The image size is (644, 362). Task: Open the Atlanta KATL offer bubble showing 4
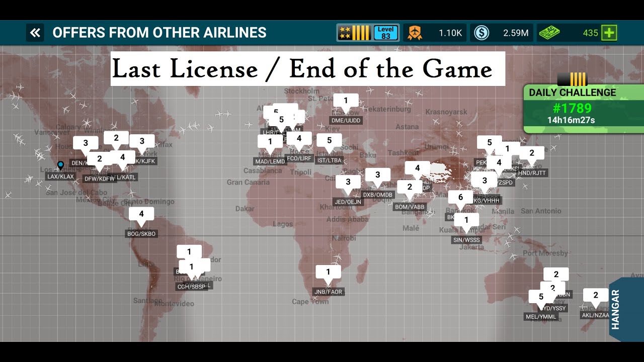click(122, 159)
